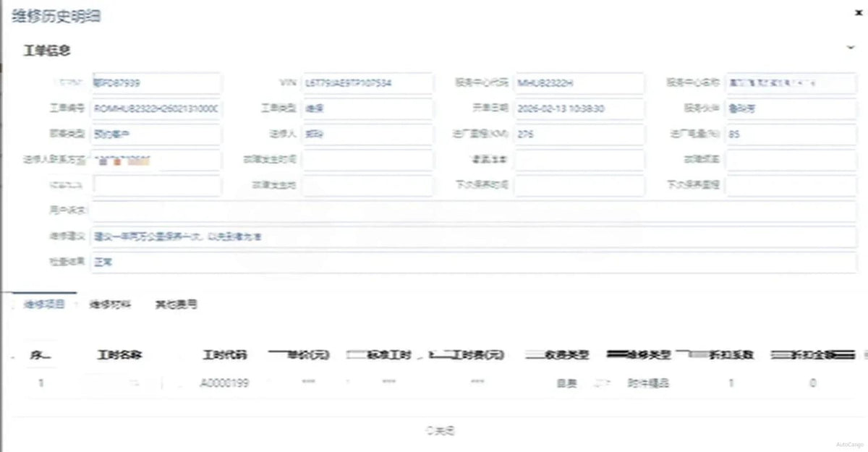Click the empty 用户诉求 field

[x=474, y=211]
